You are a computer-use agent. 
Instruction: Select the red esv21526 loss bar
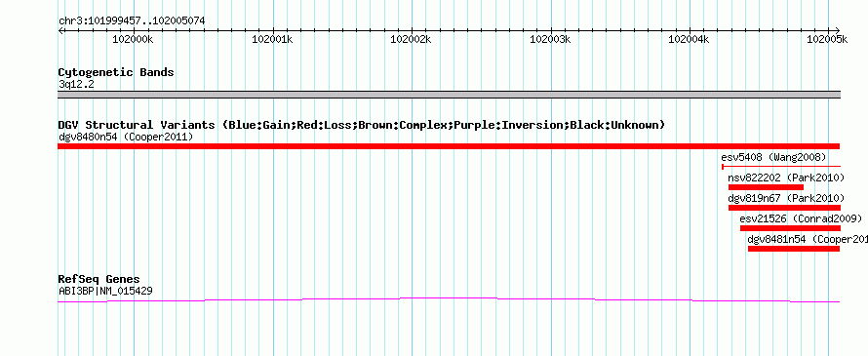tap(790, 228)
